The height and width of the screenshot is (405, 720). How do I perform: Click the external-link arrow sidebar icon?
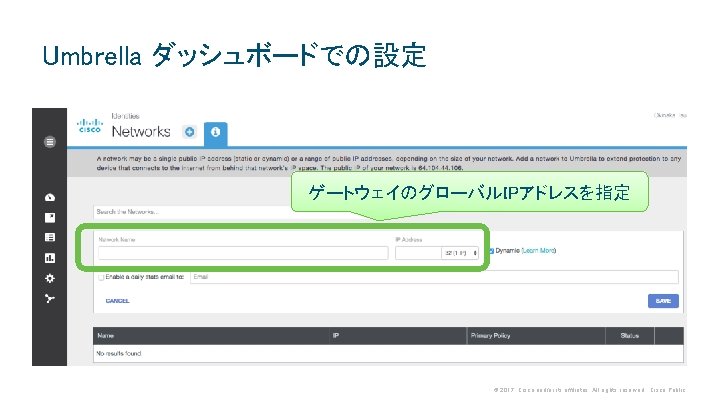coord(50,218)
